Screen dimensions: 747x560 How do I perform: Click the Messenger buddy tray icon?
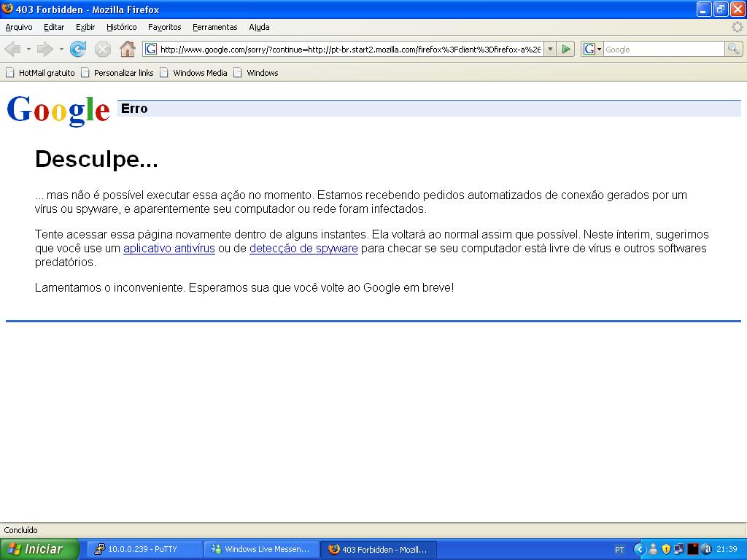(x=653, y=550)
